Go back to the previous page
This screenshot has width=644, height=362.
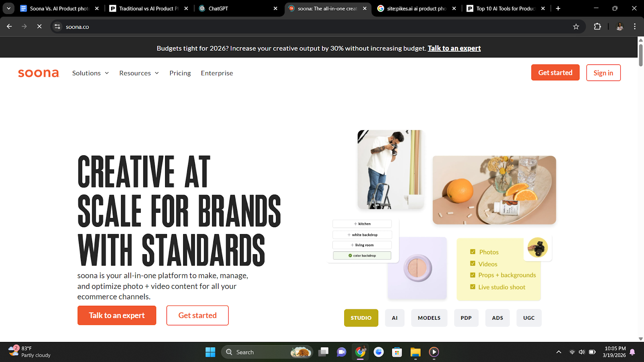pos(9,27)
